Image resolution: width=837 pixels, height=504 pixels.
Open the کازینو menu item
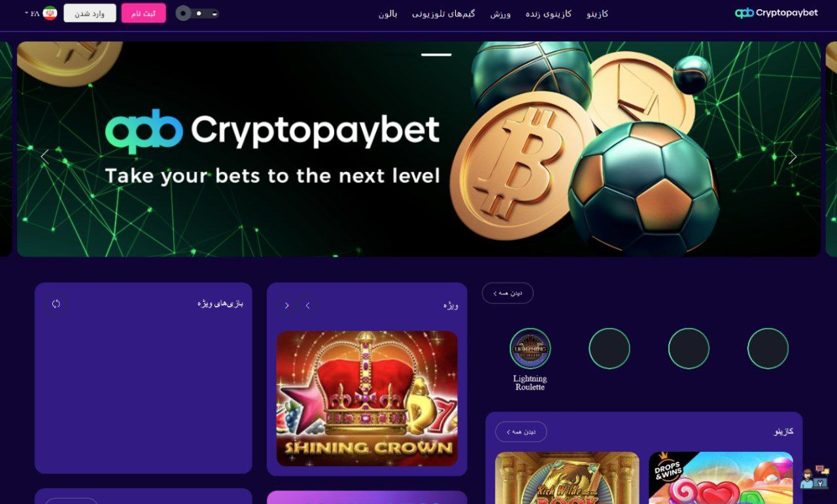pos(598,14)
